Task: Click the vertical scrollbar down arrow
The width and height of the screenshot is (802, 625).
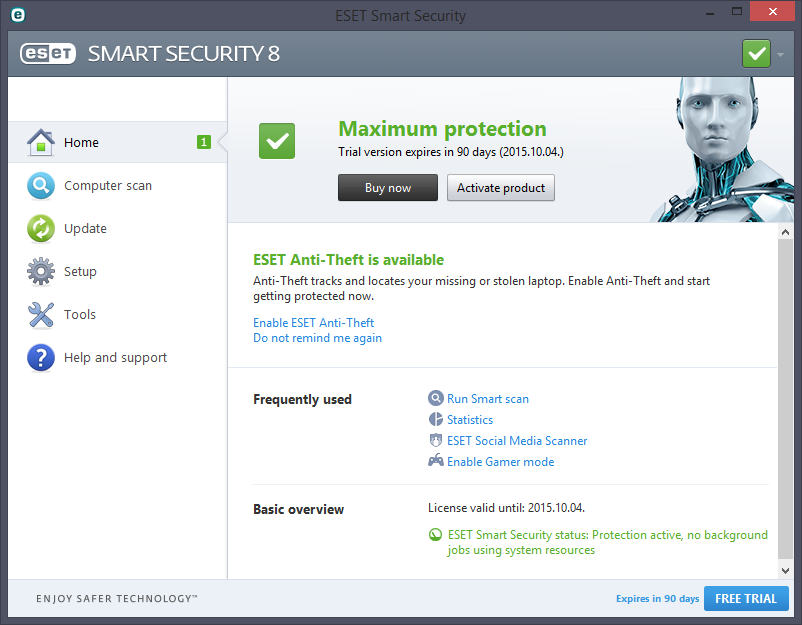Action: coord(785,568)
